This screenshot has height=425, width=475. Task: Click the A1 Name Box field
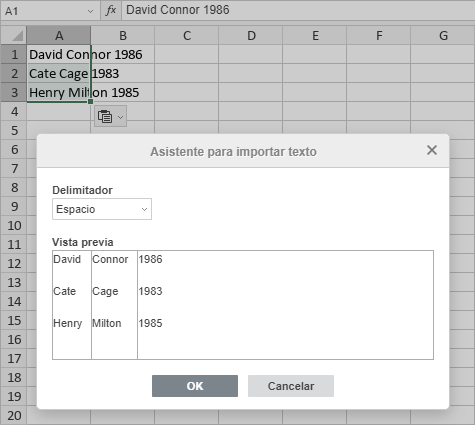point(45,11)
